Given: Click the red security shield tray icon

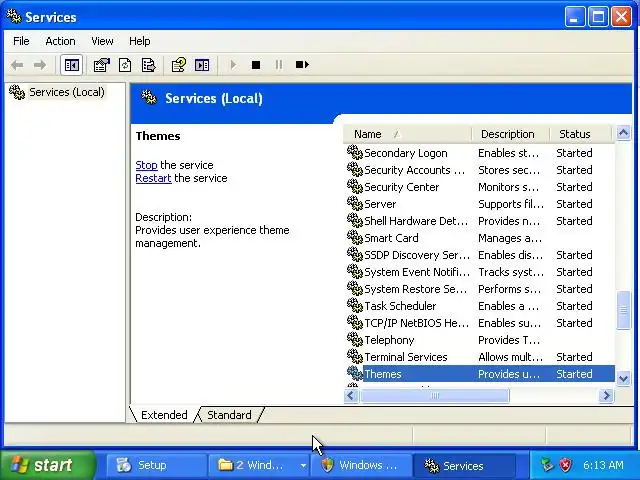Looking at the screenshot, I should pos(566,465).
